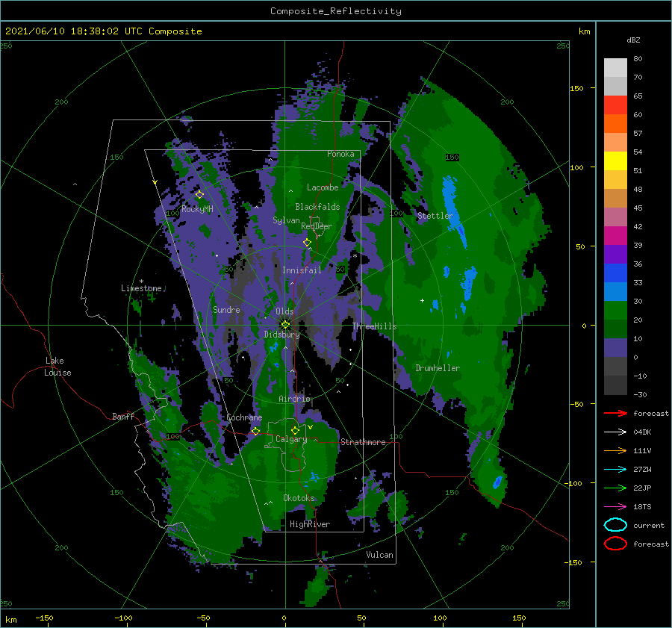
Task: Click the Sylvan label on the map
Action: (x=286, y=220)
